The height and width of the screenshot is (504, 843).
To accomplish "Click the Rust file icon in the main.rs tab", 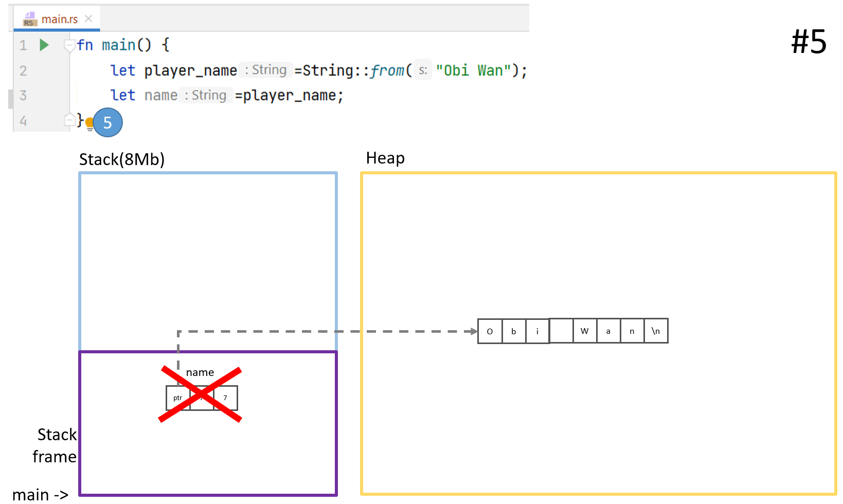I will (x=29, y=19).
